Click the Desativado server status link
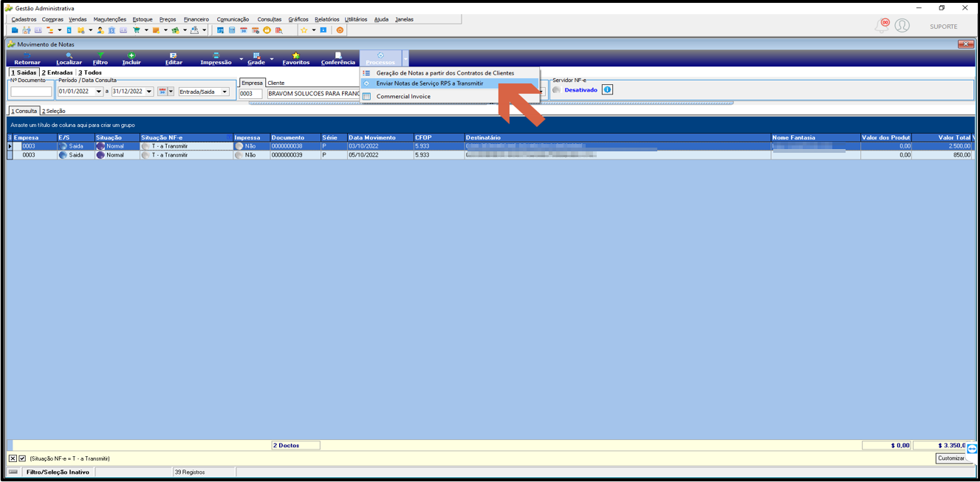980x482 pixels. (580, 90)
